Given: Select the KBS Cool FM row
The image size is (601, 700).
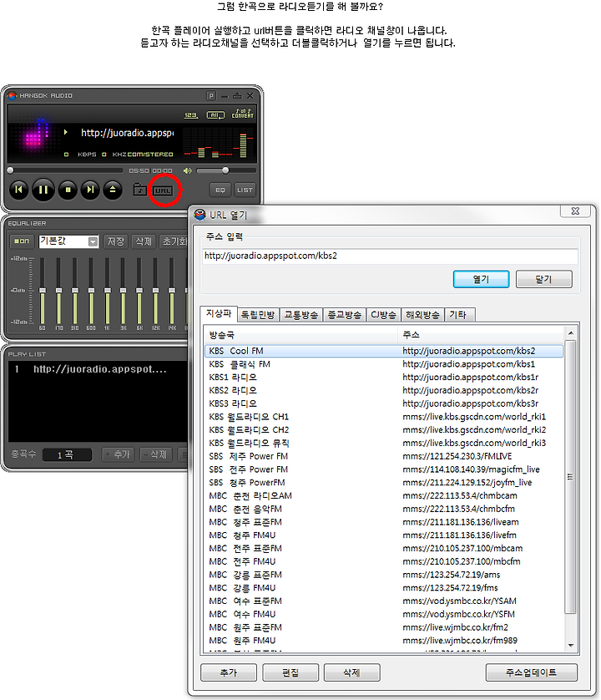Looking at the screenshot, I should pyautogui.click(x=384, y=351).
